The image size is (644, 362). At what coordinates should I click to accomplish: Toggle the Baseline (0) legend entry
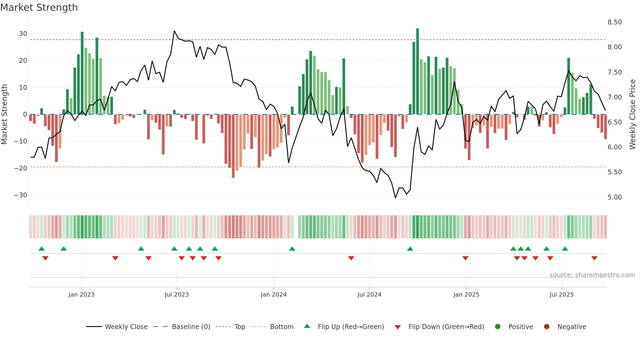coord(182,327)
